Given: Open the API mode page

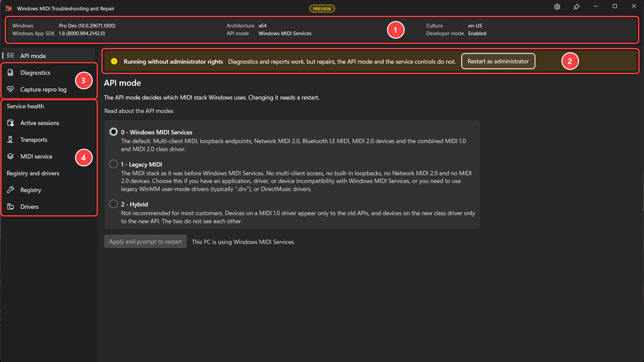Looking at the screenshot, I should click(x=49, y=56).
